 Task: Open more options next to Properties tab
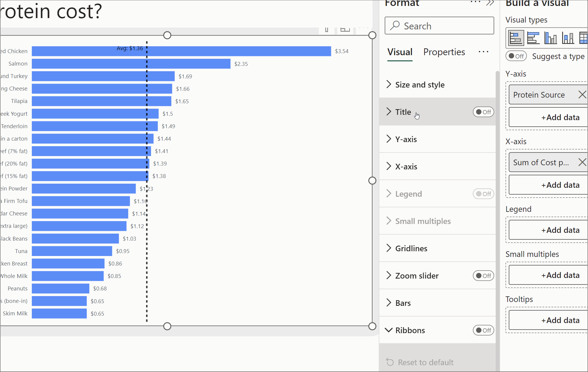pos(483,52)
